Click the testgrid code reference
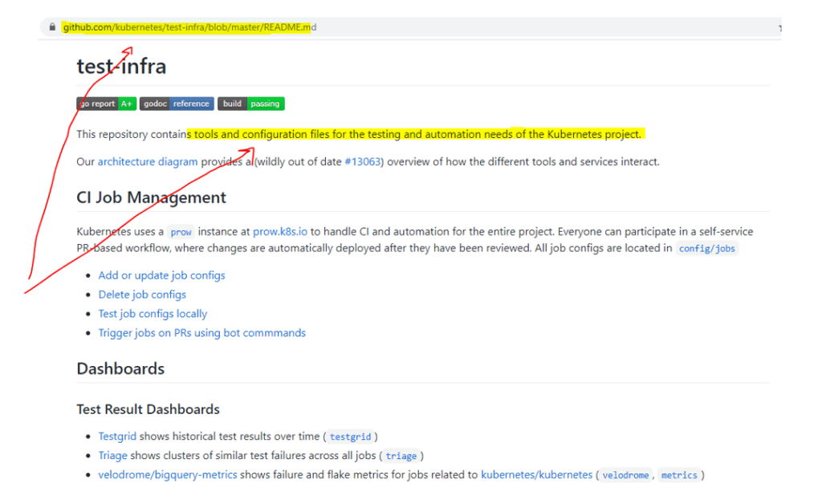 [351, 437]
